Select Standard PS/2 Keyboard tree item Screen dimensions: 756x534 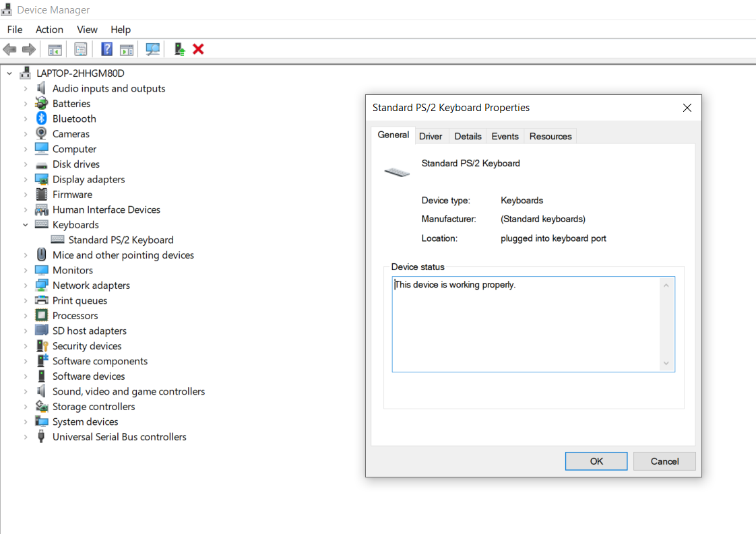point(121,240)
